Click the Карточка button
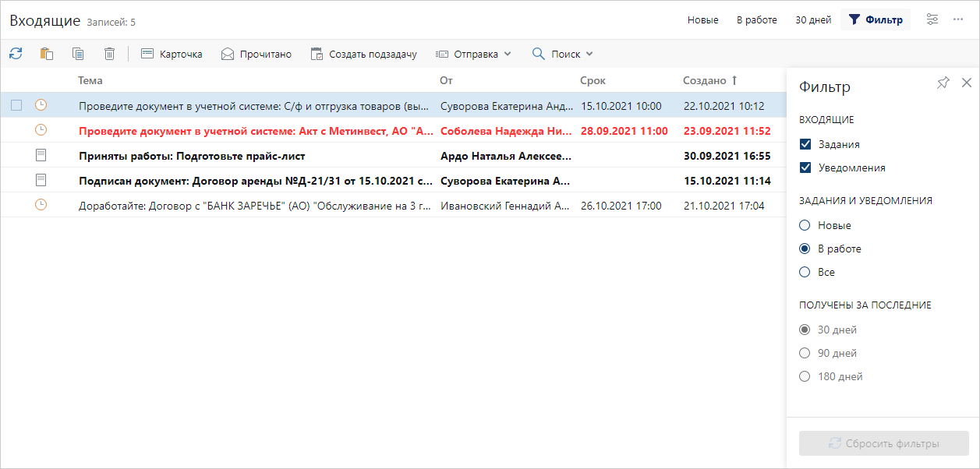The image size is (980, 469). pyautogui.click(x=172, y=54)
